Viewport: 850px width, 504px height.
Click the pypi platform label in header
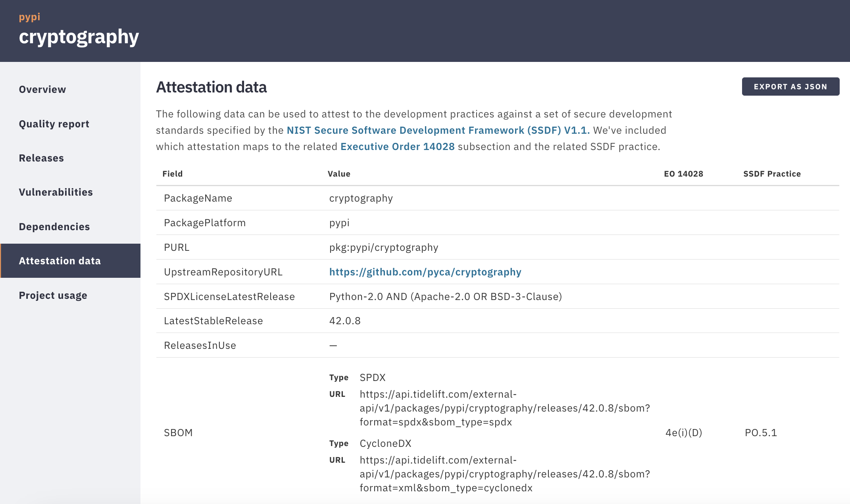coord(29,17)
